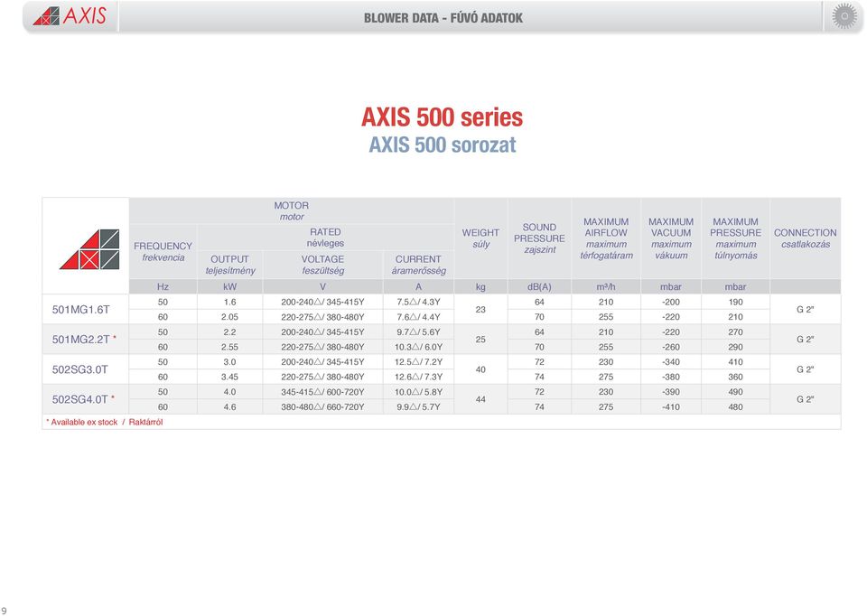The width and height of the screenshot is (867, 616).
Task: Click the VOLTAGE feszültség header
Action: point(323,265)
